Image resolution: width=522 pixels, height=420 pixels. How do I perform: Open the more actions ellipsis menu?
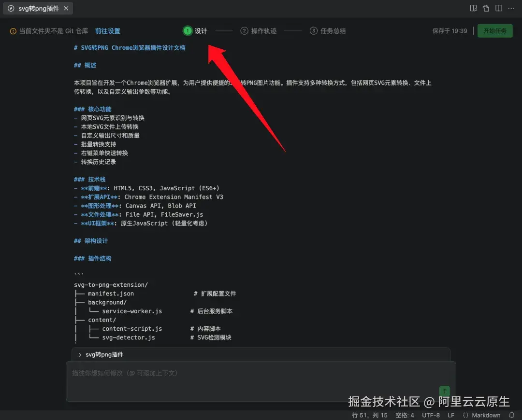(511, 8)
